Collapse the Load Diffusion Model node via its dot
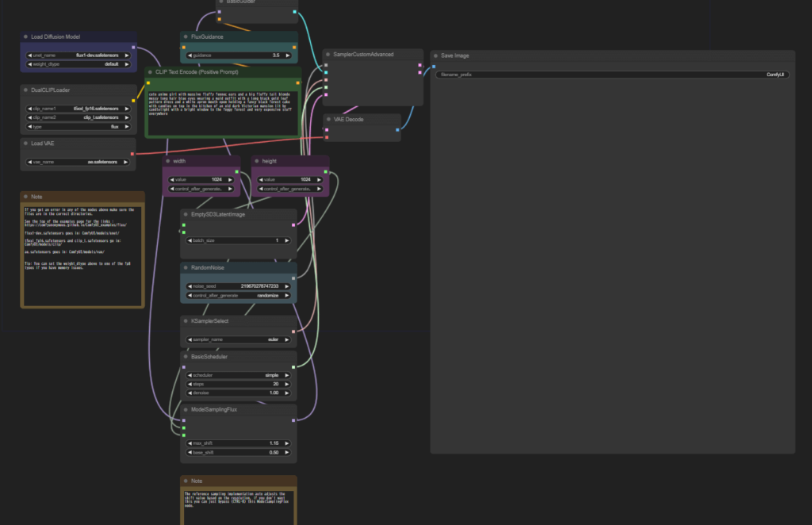 click(x=26, y=36)
